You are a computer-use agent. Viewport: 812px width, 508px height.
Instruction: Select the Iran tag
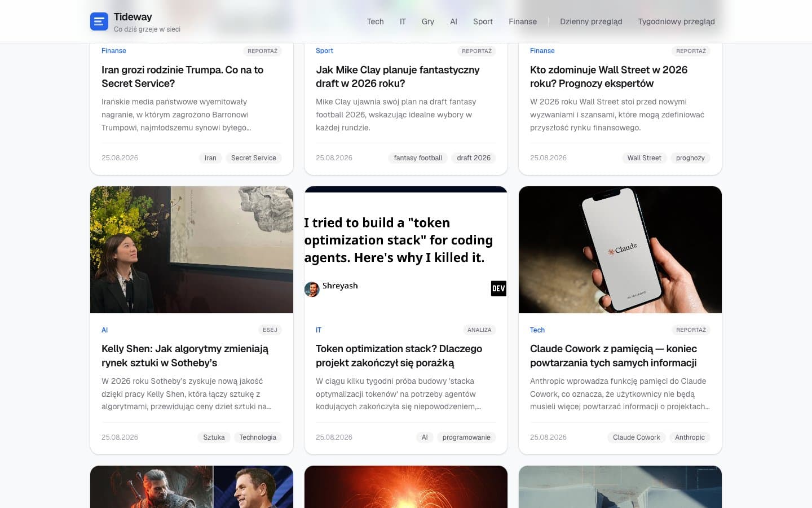click(210, 158)
